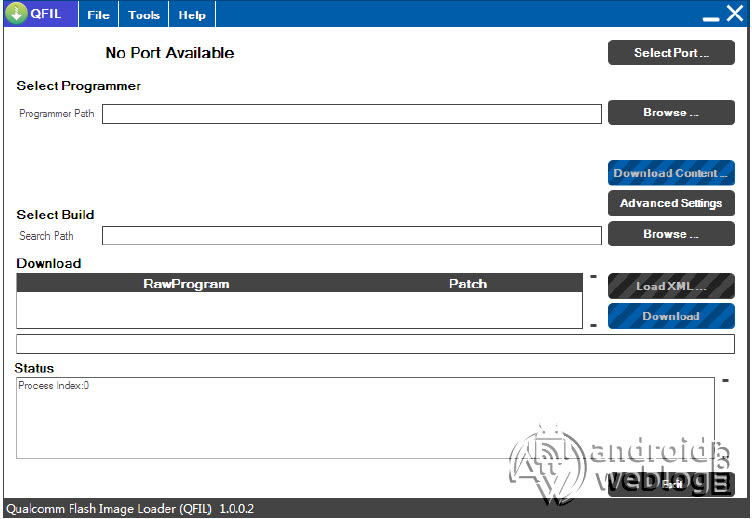Focus the Search Path text box

click(351, 235)
